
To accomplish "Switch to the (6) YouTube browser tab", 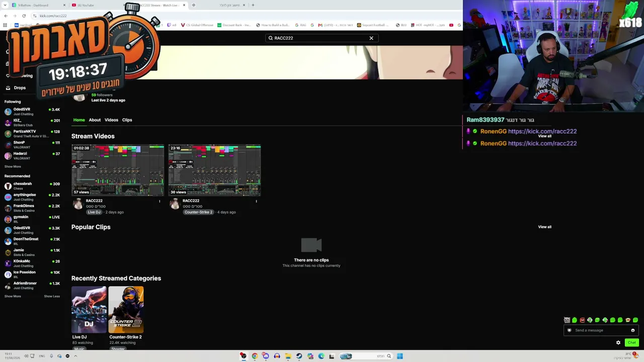I will (96, 5).
